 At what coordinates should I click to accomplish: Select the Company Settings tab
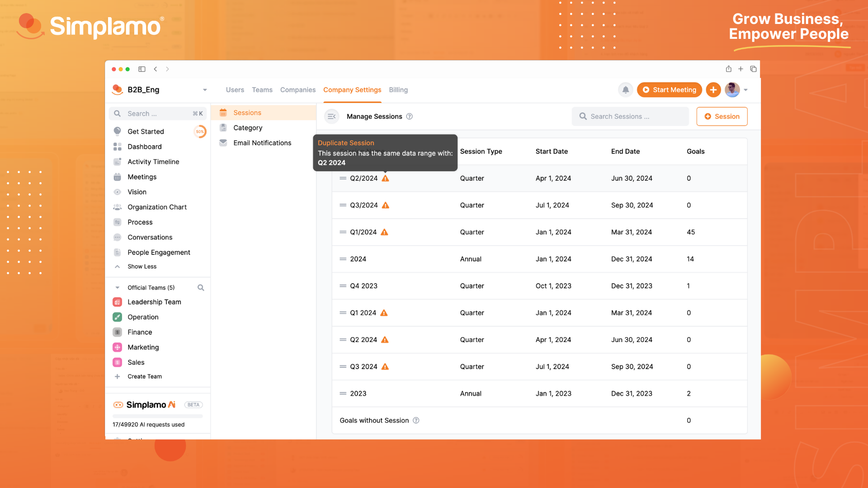352,90
